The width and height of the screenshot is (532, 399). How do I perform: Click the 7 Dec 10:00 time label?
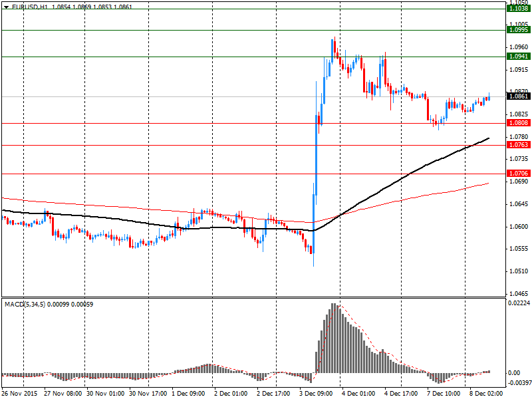444,394
